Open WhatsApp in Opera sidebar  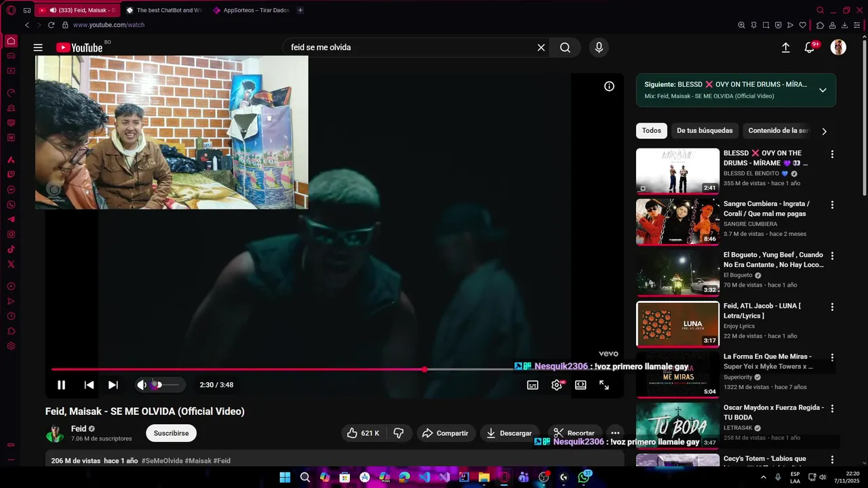pyautogui.click(x=11, y=205)
